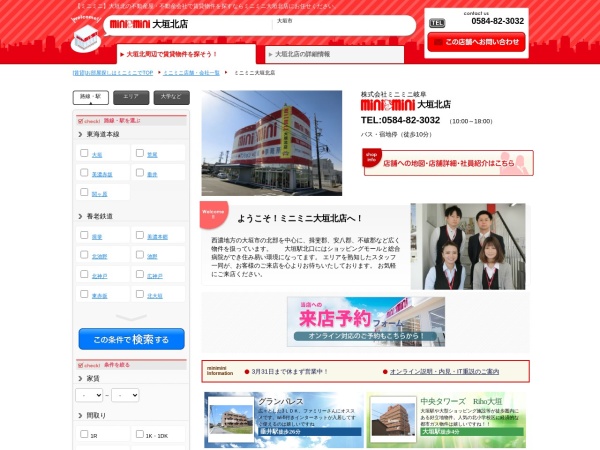Open the maximum rent dropdown
600x450 pixels.
125,395
